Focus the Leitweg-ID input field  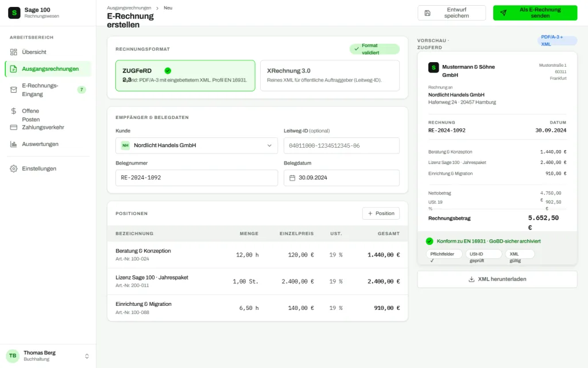[x=342, y=145]
